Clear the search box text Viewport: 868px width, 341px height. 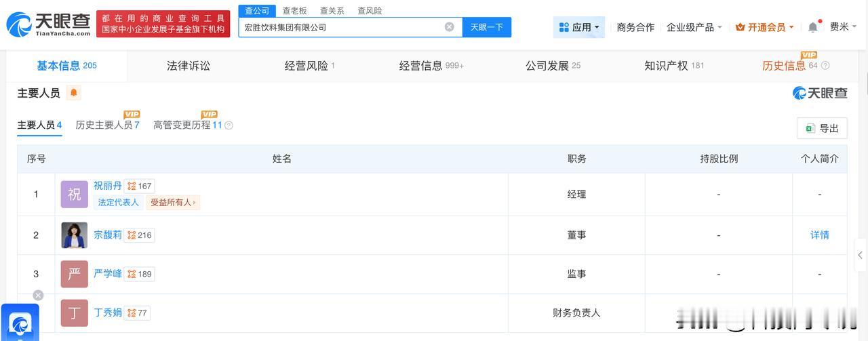tap(449, 27)
